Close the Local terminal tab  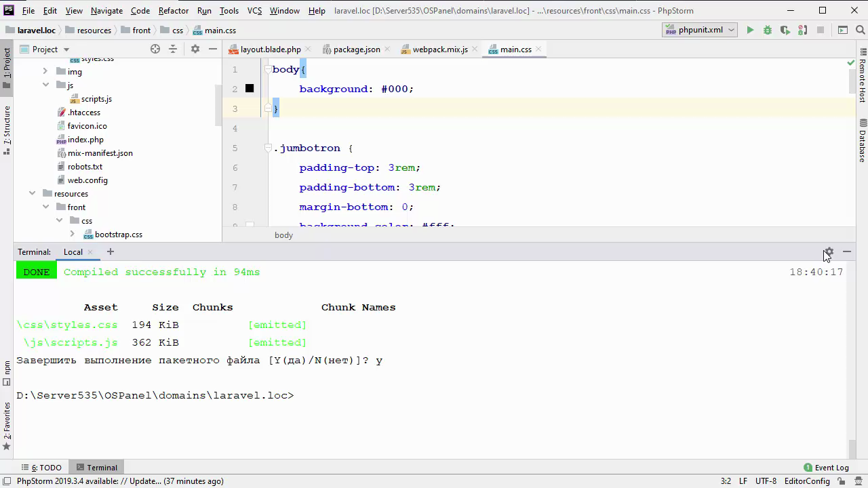click(x=90, y=252)
